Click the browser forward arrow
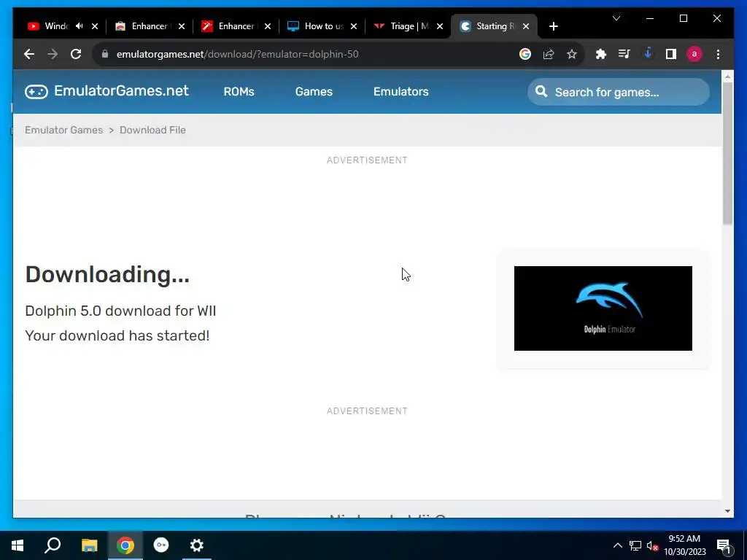This screenshot has width=747, height=560. click(x=53, y=54)
